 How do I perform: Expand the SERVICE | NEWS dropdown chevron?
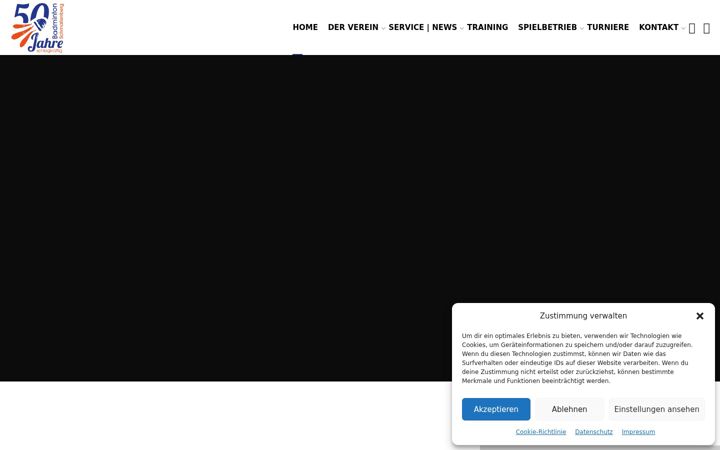tap(461, 28)
